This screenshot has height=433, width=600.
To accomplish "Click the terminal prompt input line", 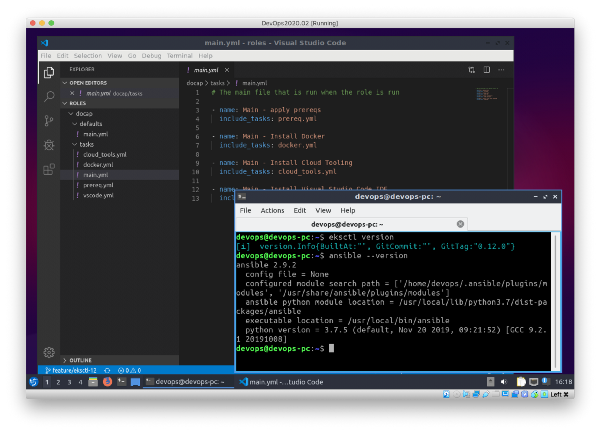I will click(393, 348).
